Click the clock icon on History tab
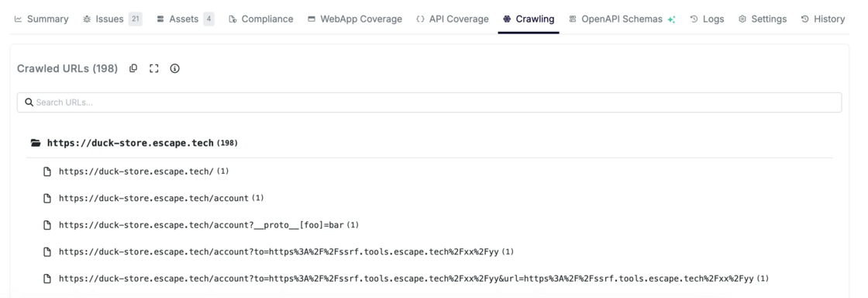 (x=805, y=19)
